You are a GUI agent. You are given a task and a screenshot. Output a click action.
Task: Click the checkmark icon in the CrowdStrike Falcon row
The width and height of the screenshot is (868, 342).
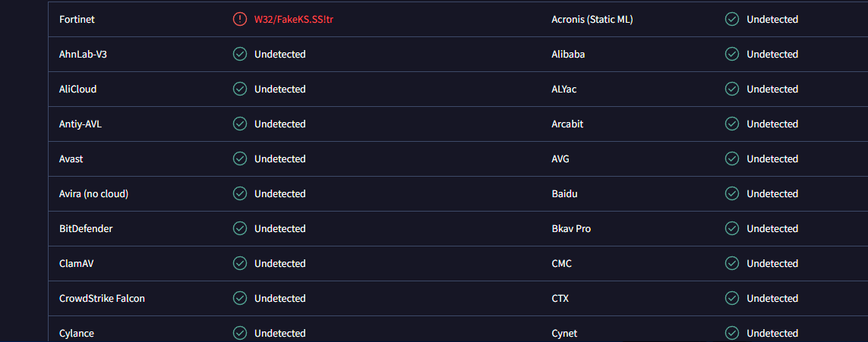pyautogui.click(x=240, y=298)
